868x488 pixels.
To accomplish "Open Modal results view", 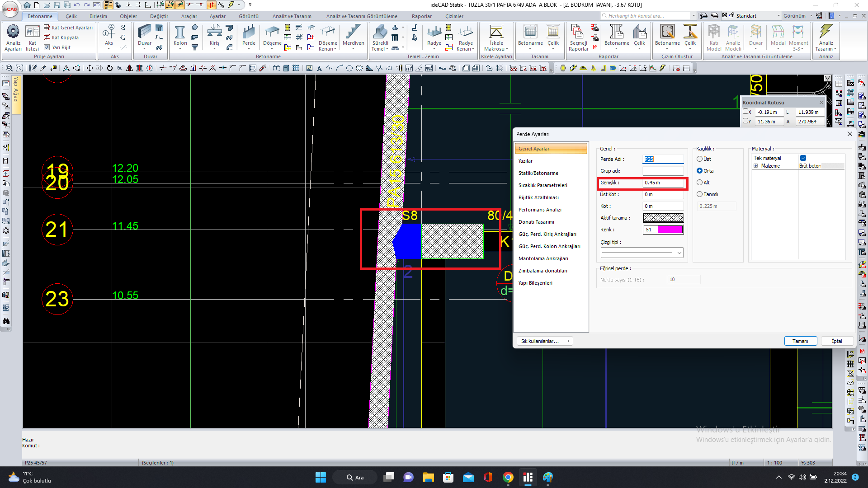I will point(778,36).
